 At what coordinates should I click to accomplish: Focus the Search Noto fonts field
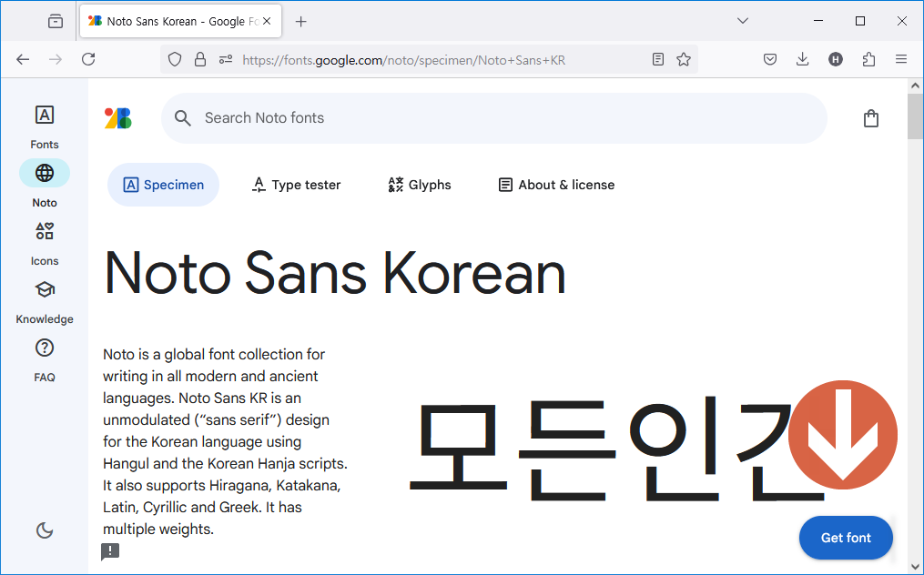coord(493,118)
